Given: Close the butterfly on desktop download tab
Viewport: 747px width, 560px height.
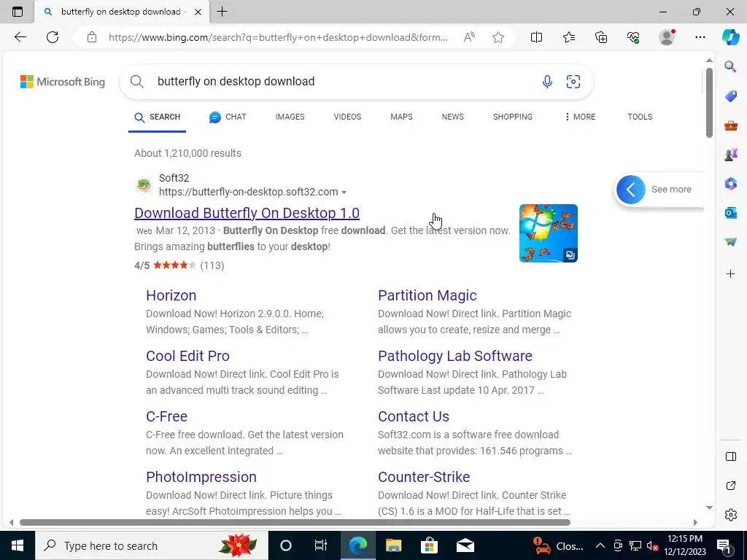Looking at the screenshot, I should coord(198,12).
